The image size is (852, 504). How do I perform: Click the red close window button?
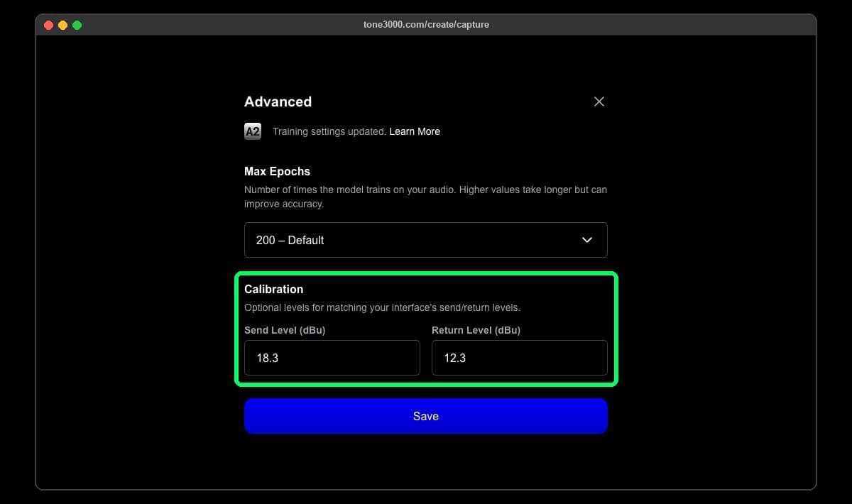49,25
